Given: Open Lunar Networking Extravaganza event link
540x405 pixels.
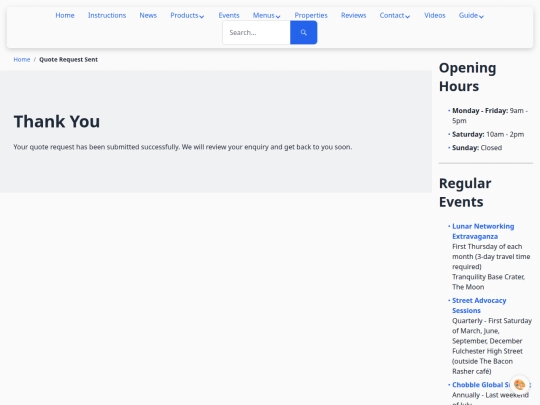Looking at the screenshot, I should pos(483,231).
